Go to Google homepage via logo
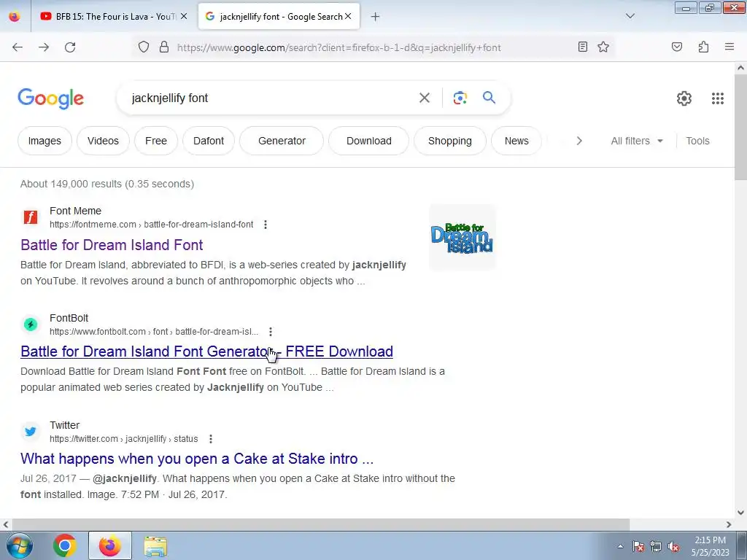 pyautogui.click(x=51, y=98)
